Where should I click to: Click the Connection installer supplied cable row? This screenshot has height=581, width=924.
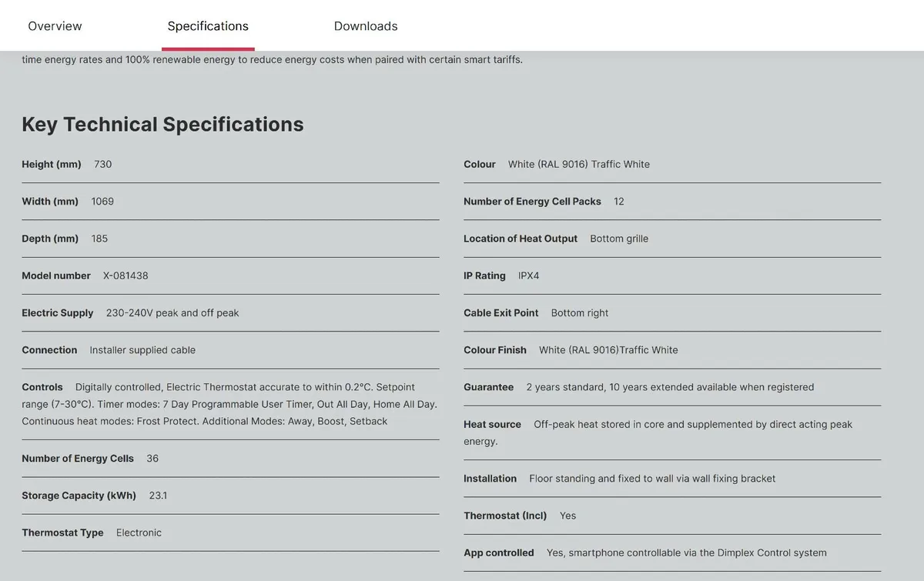point(230,350)
